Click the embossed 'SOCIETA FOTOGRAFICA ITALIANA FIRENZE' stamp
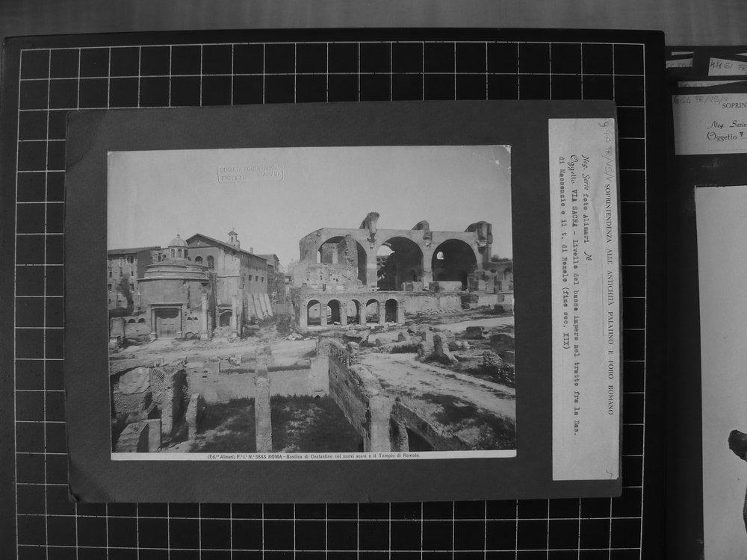 tap(250, 173)
